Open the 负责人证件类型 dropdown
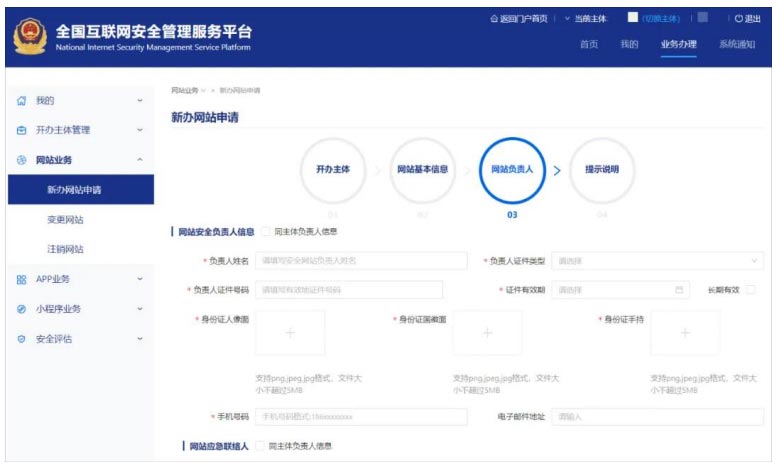Viewport: 777px width, 474px height. [658, 261]
